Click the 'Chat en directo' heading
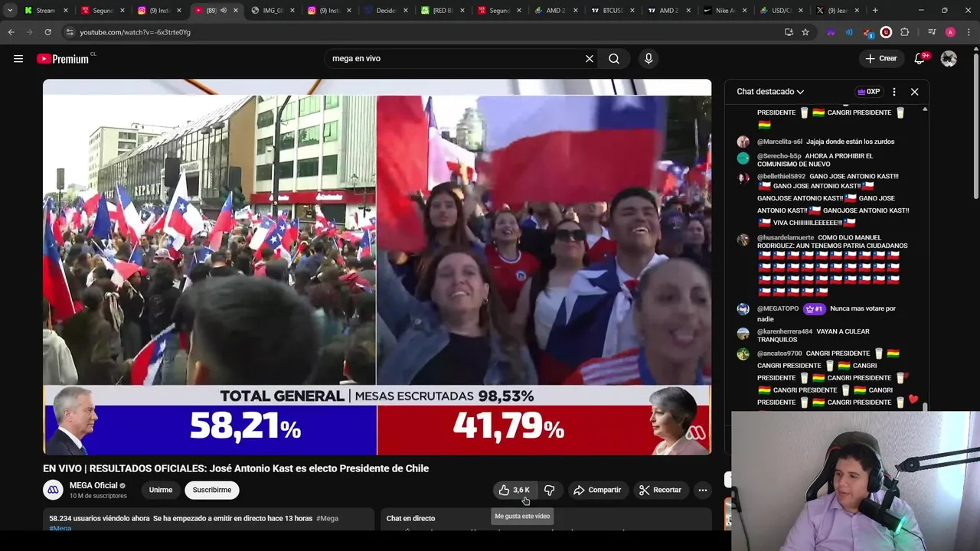 pyautogui.click(x=410, y=518)
